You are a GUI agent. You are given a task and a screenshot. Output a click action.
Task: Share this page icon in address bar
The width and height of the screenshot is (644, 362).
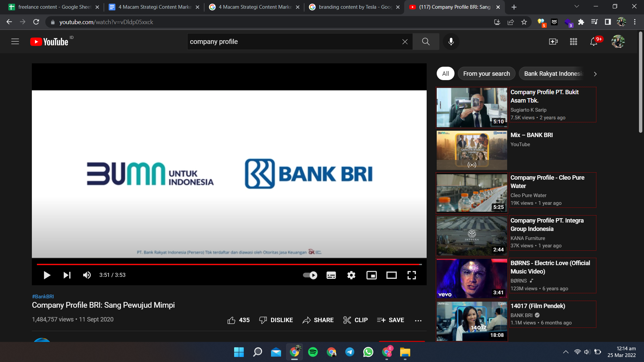click(511, 22)
